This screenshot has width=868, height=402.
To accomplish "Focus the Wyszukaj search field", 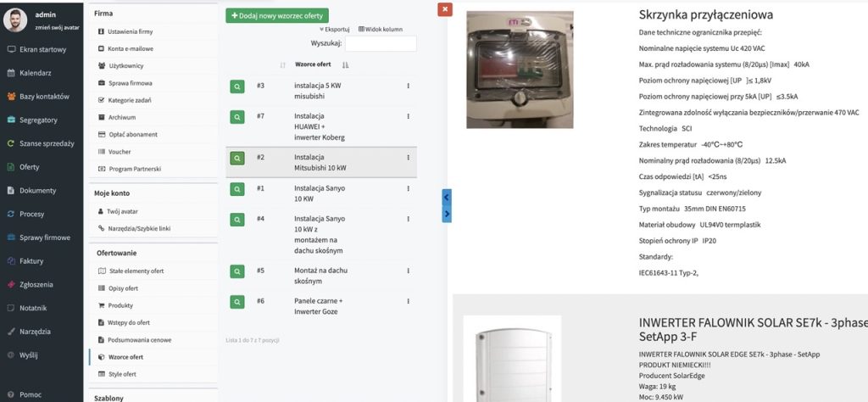I will click(x=381, y=44).
